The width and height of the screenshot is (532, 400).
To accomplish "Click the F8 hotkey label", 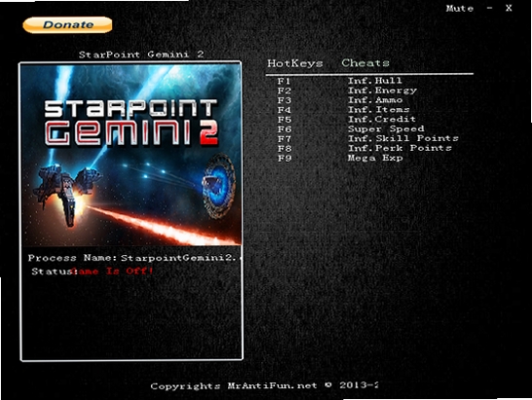I will click(x=285, y=149).
